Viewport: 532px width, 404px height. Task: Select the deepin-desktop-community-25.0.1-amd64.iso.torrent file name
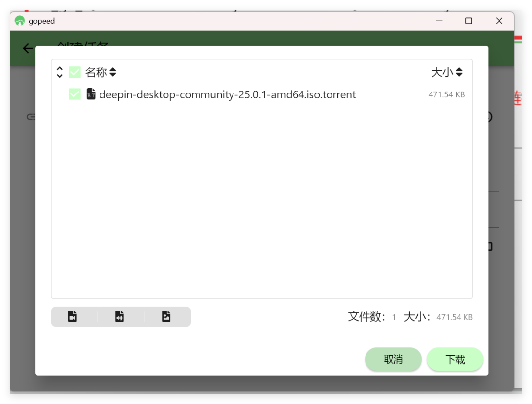click(x=227, y=94)
